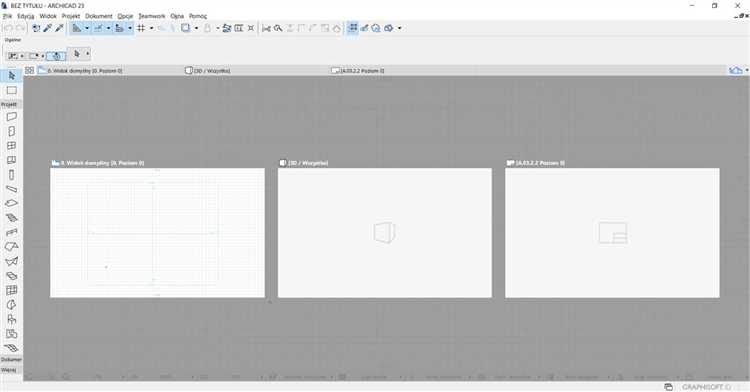Select the Curtain Wall tool

(11, 290)
